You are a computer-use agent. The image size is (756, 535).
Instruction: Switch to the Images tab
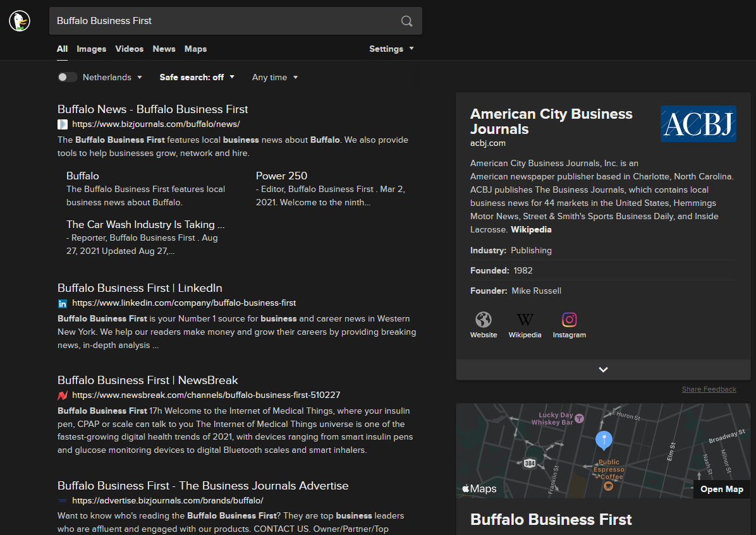coord(91,49)
